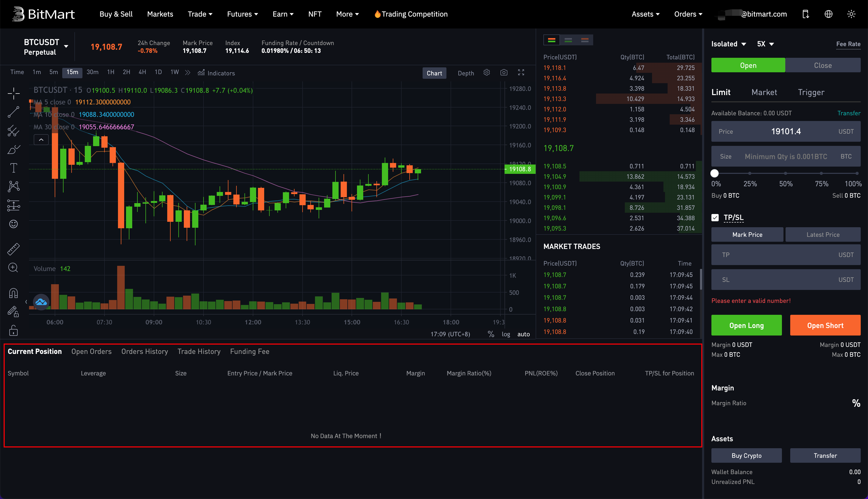Click the Buy Crypto button
Viewport: 868px width, 499px height.
pos(746,455)
